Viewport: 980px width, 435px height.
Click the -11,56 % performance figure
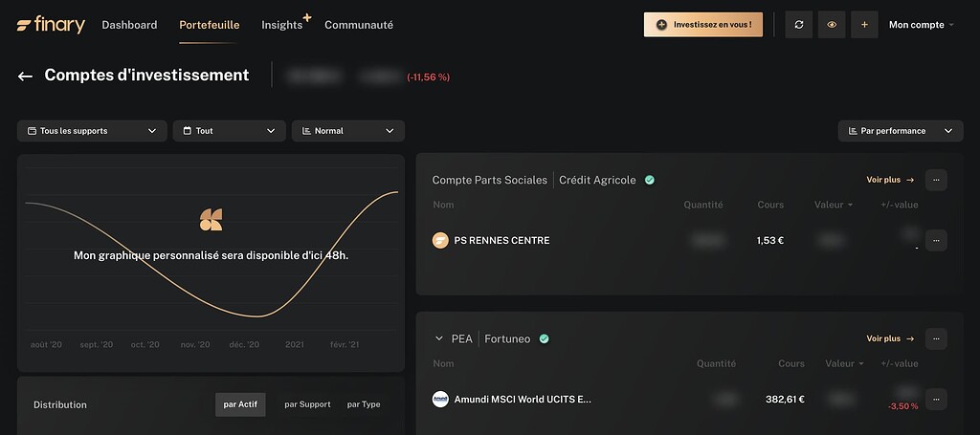tap(428, 77)
